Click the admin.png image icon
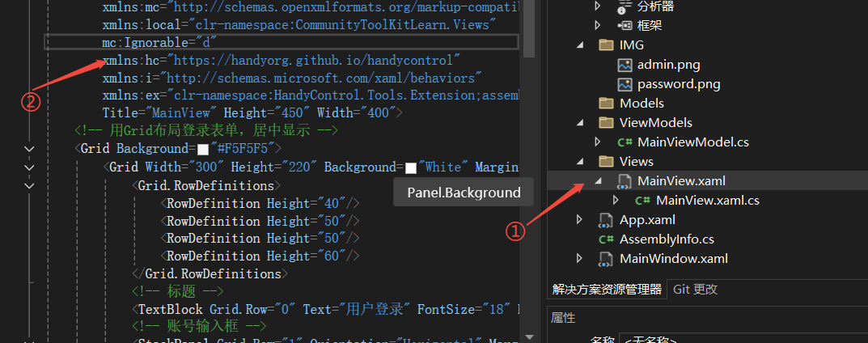Screen dimensions: 868x343 click(625, 65)
